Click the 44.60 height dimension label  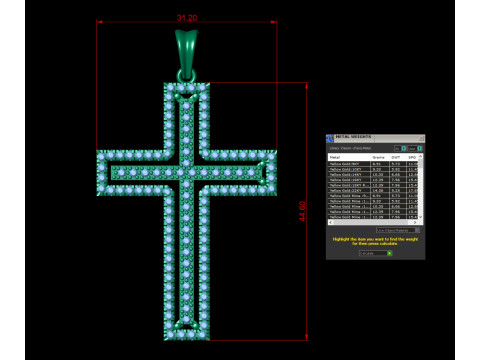(302, 211)
